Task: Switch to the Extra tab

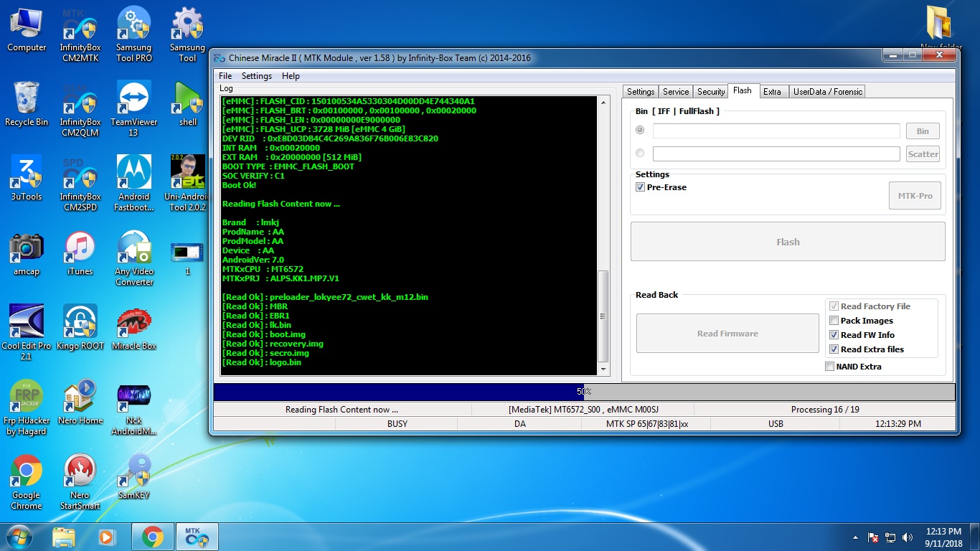Action: click(x=773, y=92)
